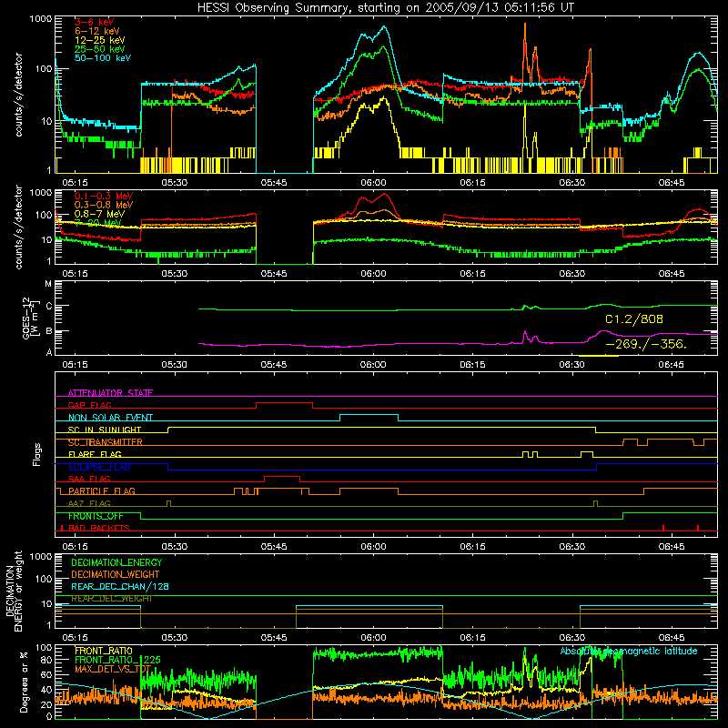
Task: Click the C1.2/808 flare annotation
Action: pos(634,319)
